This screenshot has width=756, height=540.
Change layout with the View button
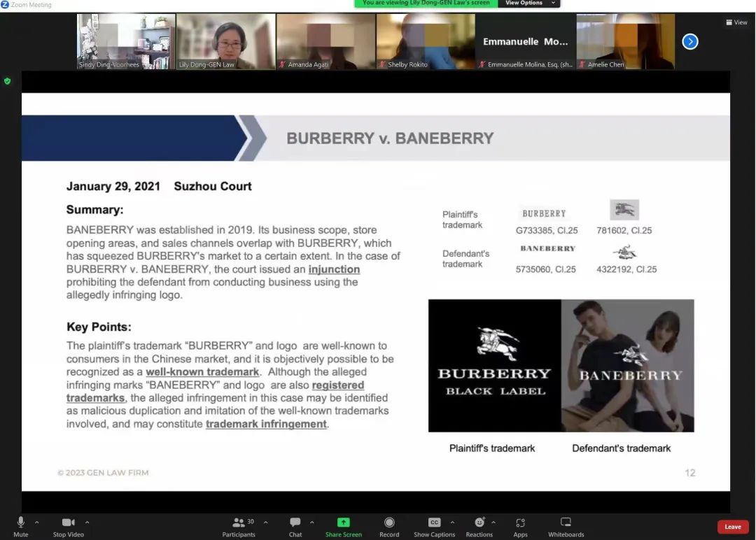(736, 22)
